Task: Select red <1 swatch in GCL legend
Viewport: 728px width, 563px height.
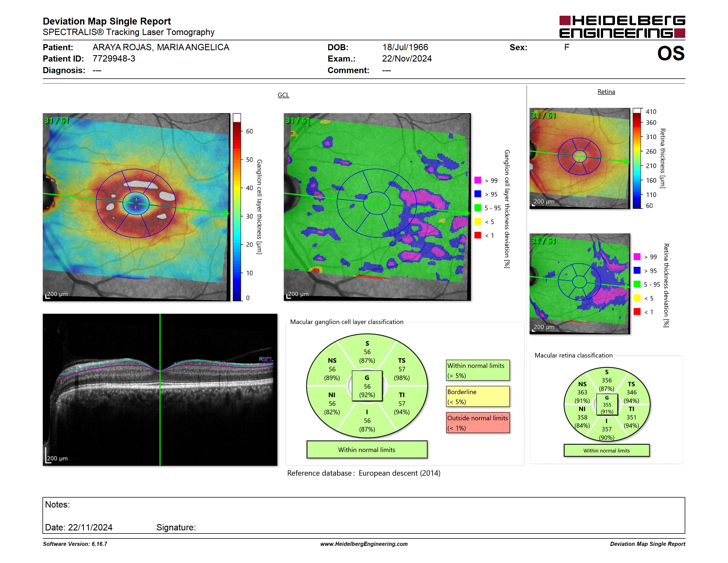Action: point(478,235)
